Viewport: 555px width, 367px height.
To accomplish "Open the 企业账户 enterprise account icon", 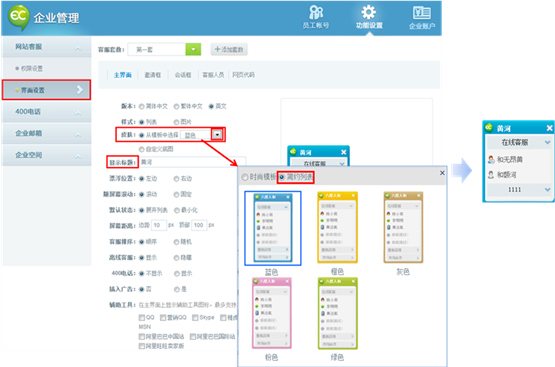I will 422,13.
